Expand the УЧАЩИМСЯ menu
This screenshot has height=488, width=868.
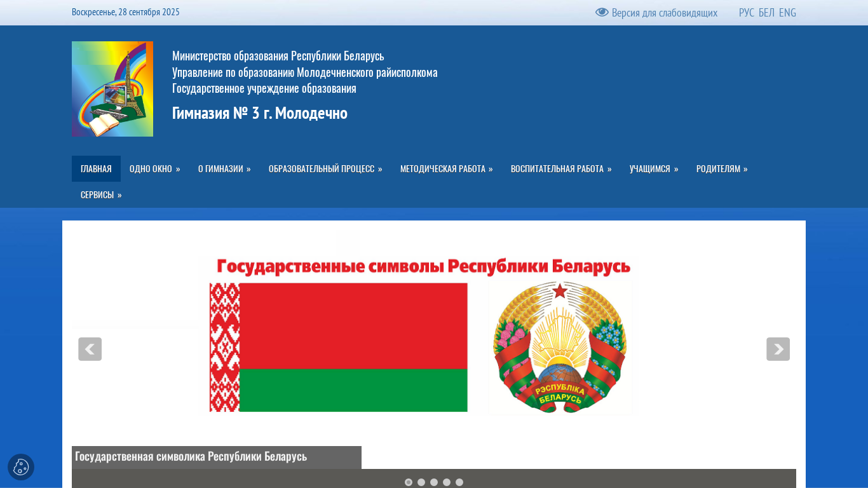[654, 169]
